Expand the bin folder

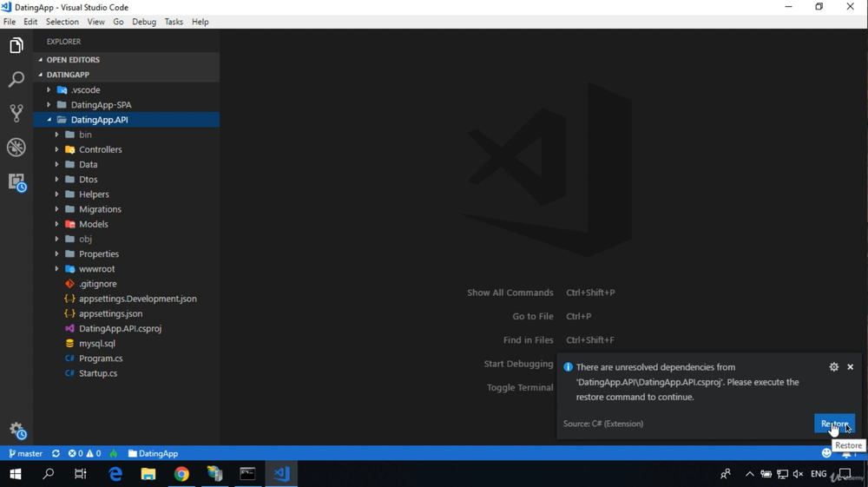coord(126,135)
